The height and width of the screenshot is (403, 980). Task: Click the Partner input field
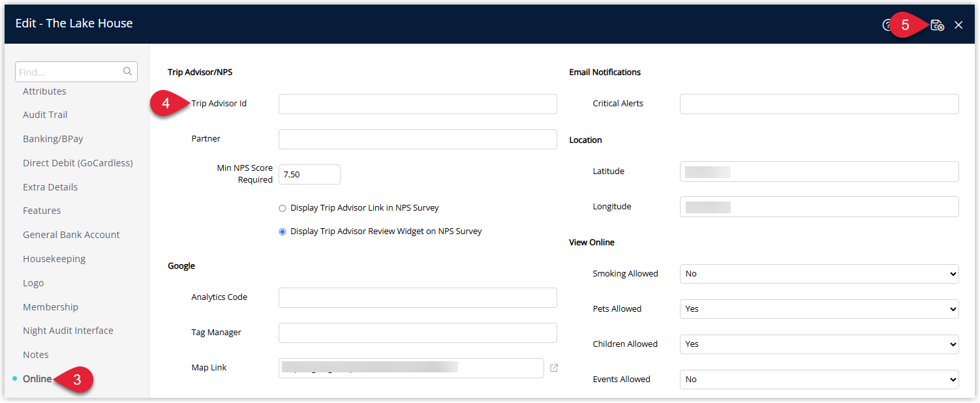tap(418, 139)
